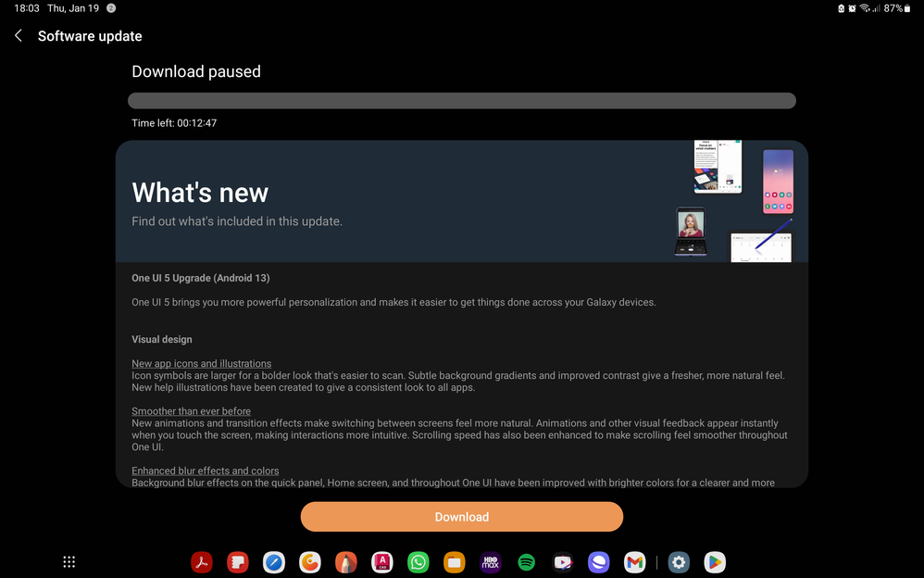The image size is (924, 578).
Task: Click 'One UI 5 Upgrade (Android 13)' heading
Action: pyautogui.click(x=200, y=278)
